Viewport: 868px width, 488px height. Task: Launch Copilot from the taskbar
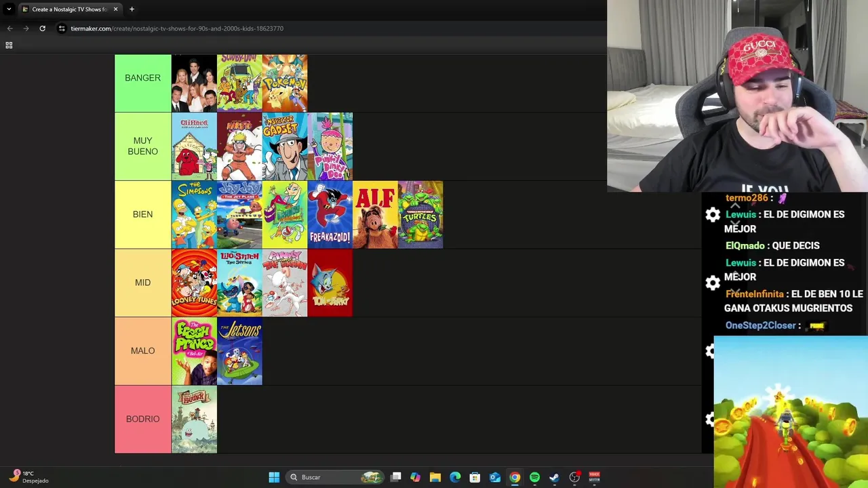click(415, 477)
